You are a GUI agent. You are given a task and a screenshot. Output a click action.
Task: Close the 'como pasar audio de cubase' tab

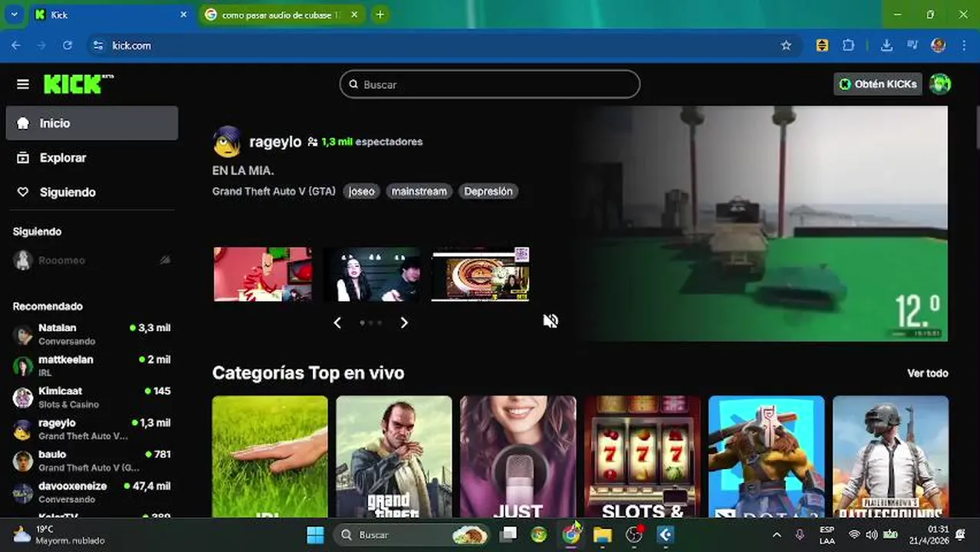[x=354, y=15]
